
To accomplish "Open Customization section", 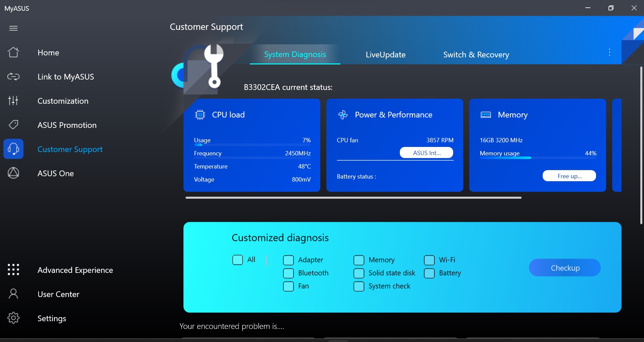I will coord(63,101).
